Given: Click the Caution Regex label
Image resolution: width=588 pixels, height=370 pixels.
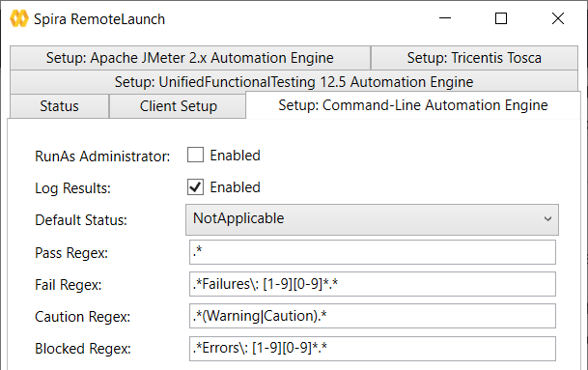Looking at the screenshot, I should [82, 317].
